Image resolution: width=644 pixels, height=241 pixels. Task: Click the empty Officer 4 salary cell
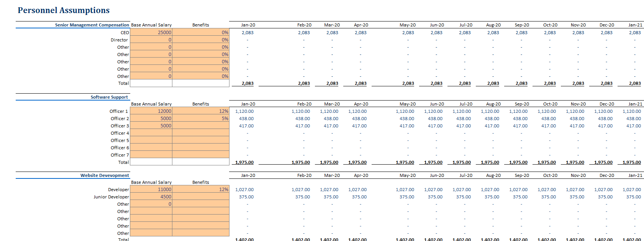pos(151,133)
